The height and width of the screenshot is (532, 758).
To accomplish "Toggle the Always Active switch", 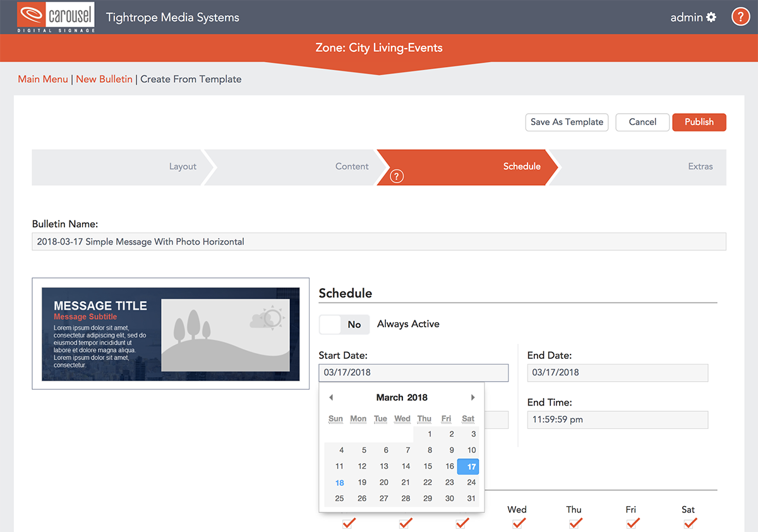I will [x=344, y=323].
